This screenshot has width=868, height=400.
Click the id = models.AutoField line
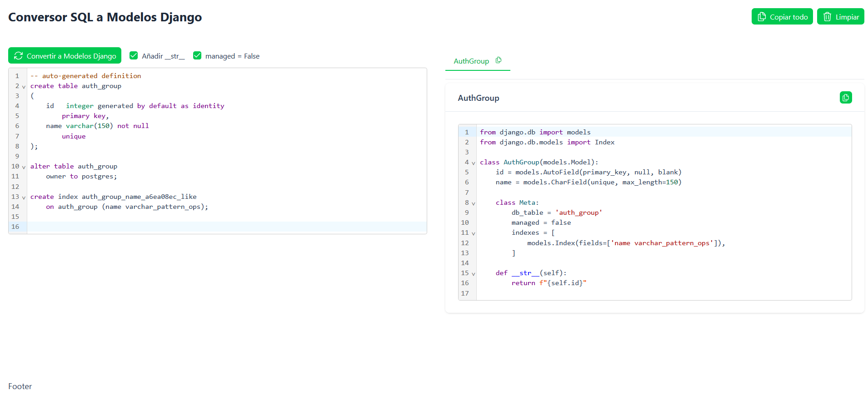pos(589,172)
